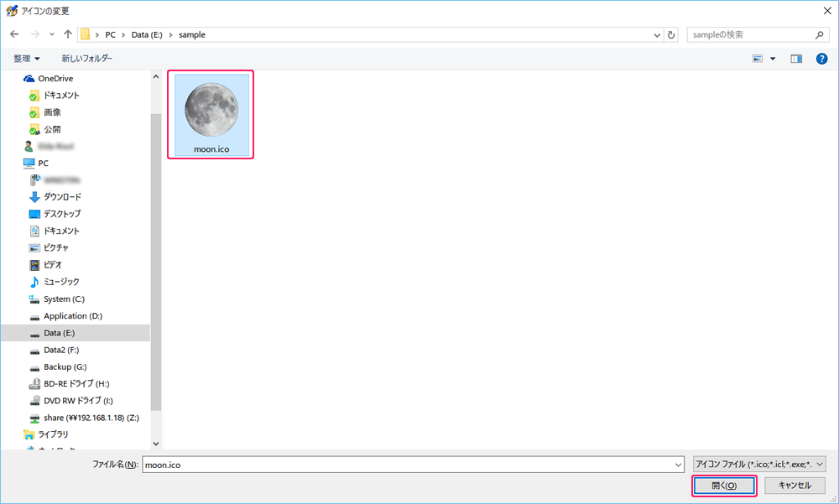Open view options dropdown arrow
The width and height of the screenshot is (839, 504).
(x=773, y=59)
